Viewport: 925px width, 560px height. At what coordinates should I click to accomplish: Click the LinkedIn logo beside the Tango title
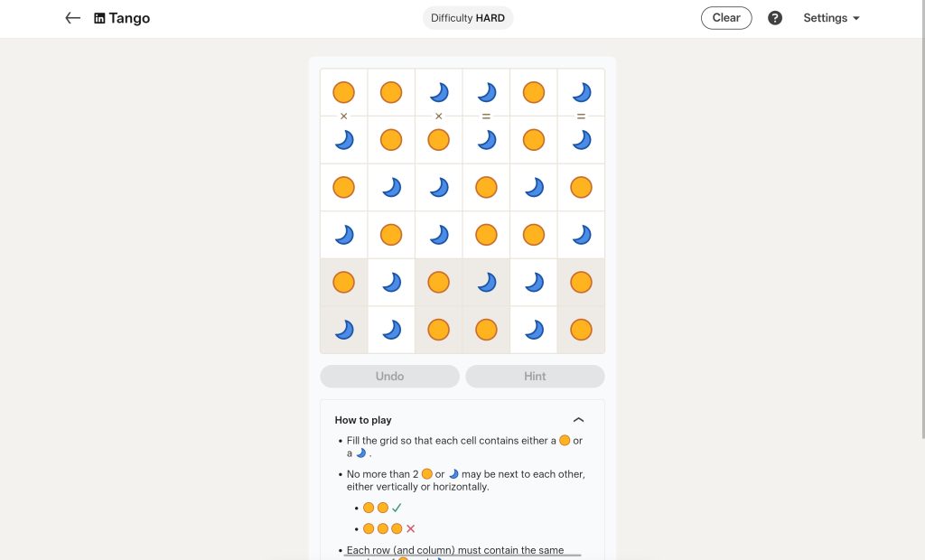(x=99, y=18)
